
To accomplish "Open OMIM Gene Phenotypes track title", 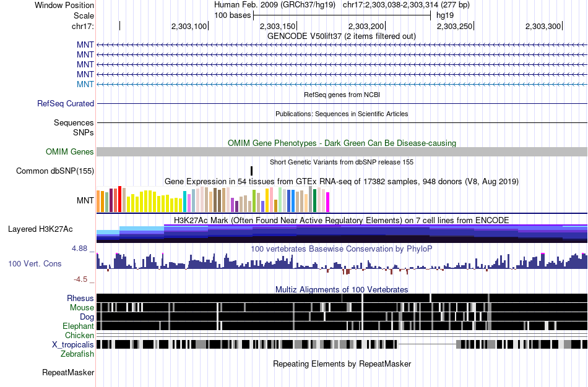I will (x=342, y=143).
